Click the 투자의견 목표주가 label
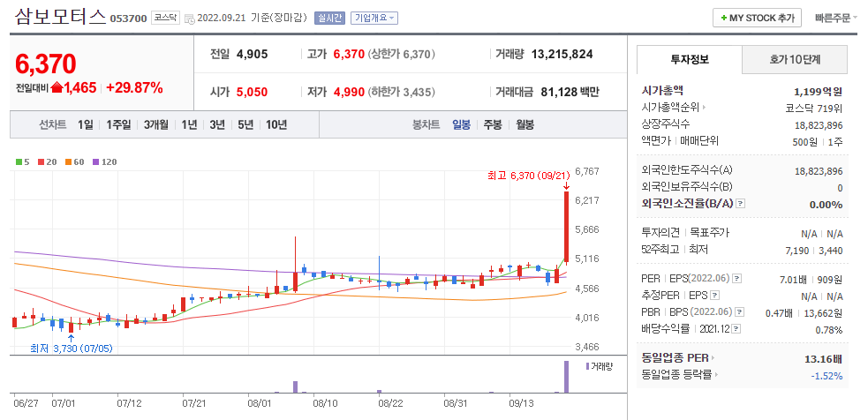This screenshot has height=420, width=868. pos(685,232)
